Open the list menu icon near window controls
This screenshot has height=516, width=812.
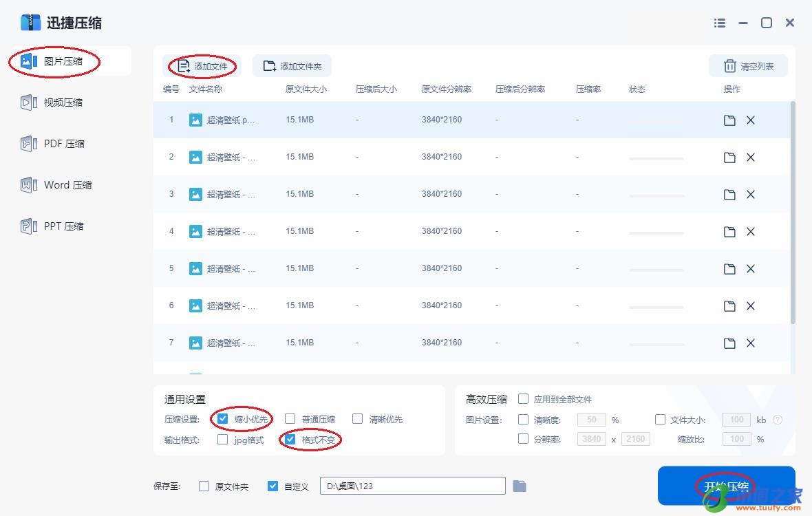(719, 23)
